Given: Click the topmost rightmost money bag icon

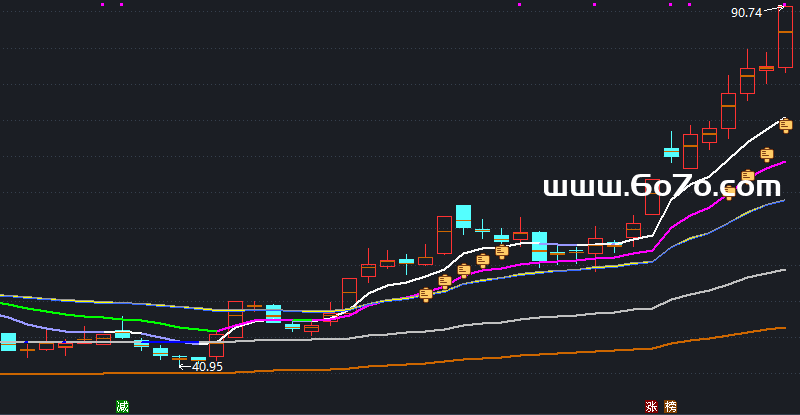Looking at the screenshot, I should pyautogui.click(x=786, y=125).
